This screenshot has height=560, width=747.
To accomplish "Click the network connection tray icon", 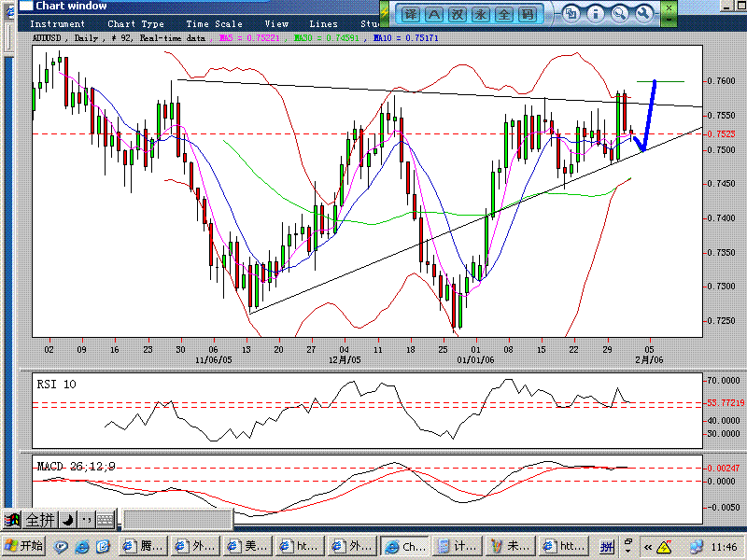I will click(696, 548).
